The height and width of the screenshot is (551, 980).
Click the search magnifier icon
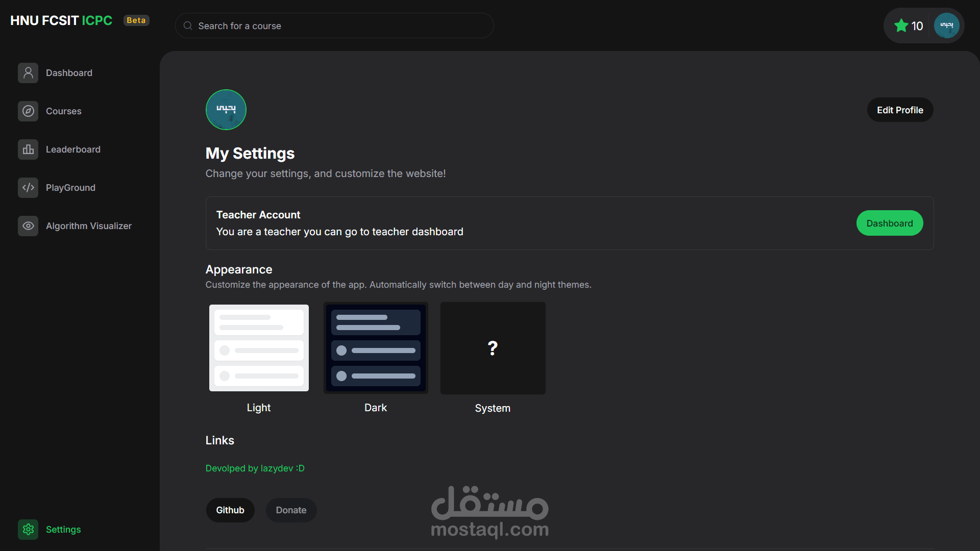coord(188,26)
